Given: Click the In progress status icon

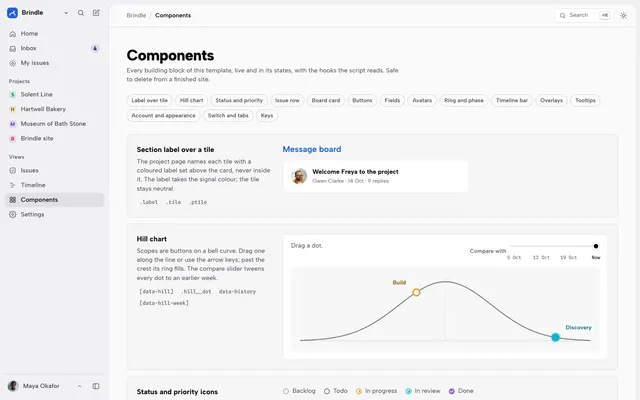Looking at the screenshot, I should click(359, 391).
